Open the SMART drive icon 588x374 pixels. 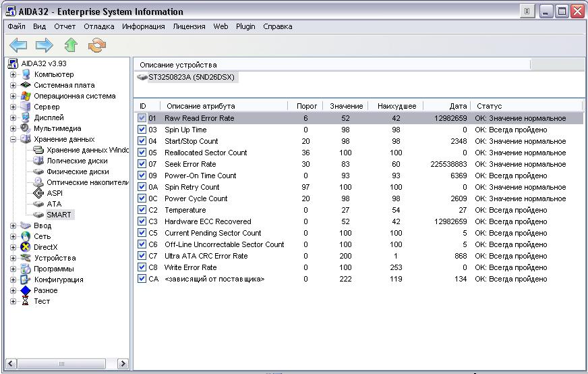[38, 215]
